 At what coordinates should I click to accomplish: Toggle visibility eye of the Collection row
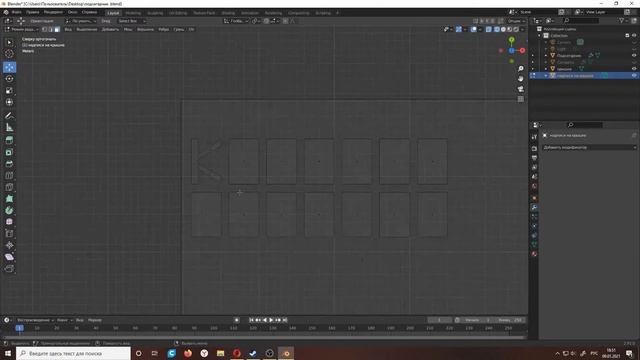click(x=634, y=36)
